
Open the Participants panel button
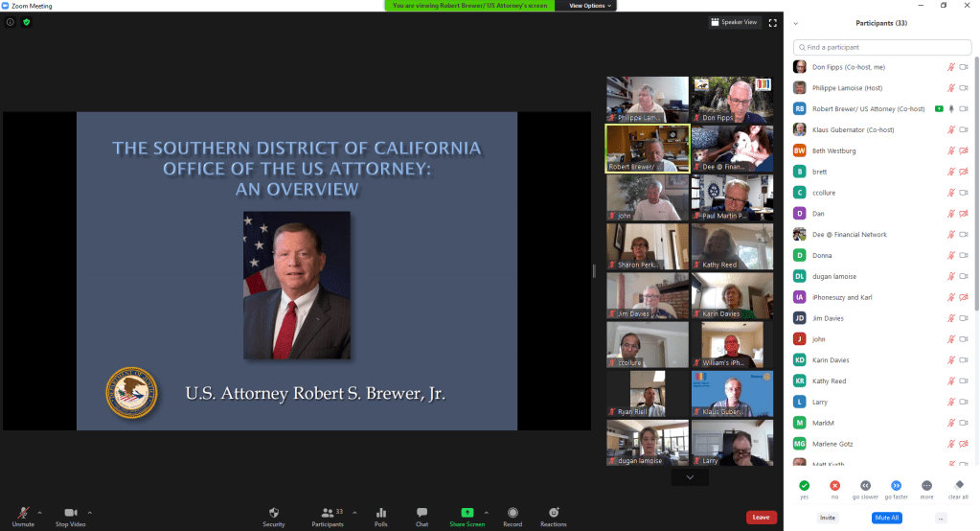[x=327, y=513]
